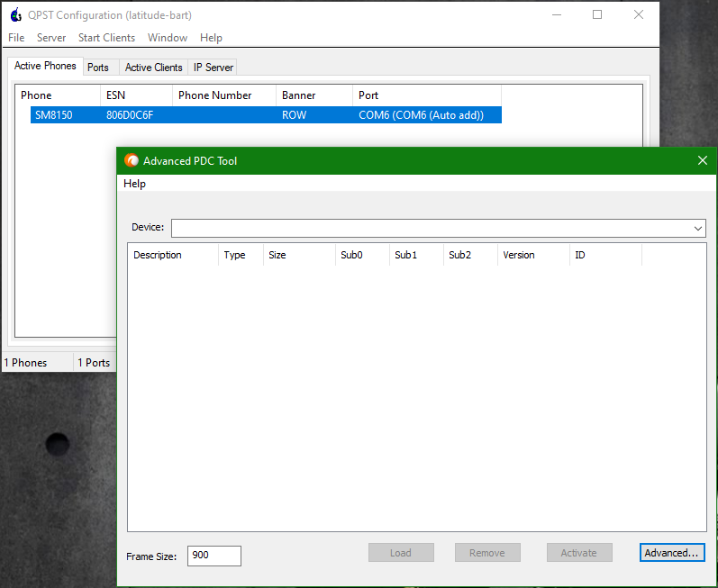The height and width of the screenshot is (588, 718).
Task: Open Help menu in Advanced PDC Tool
Action: point(134,184)
